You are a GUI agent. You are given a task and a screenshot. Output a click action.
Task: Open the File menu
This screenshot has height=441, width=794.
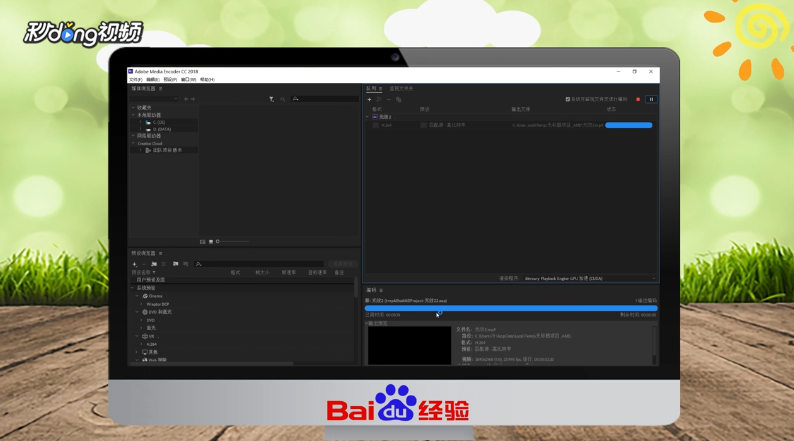coord(136,79)
